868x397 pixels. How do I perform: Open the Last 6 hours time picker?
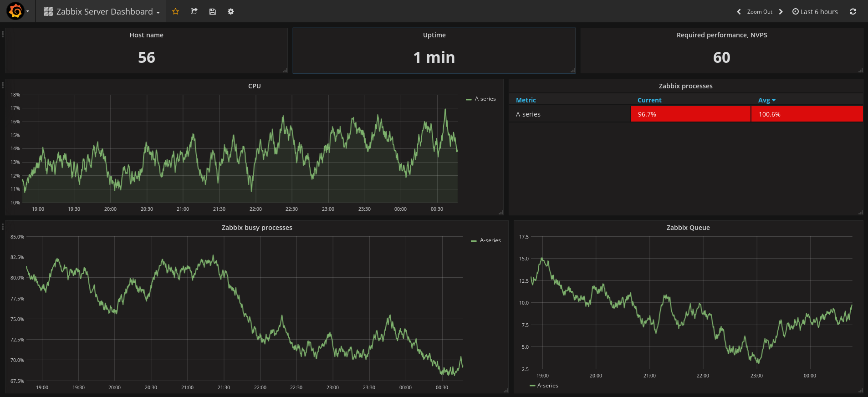click(815, 12)
